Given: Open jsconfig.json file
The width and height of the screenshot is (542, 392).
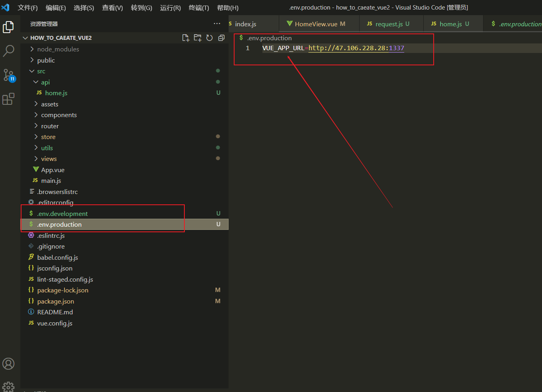Looking at the screenshot, I should pos(125,268).
